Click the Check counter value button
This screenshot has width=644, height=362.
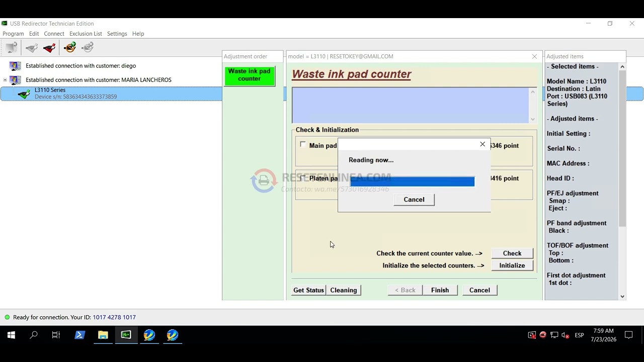click(512, 253)
